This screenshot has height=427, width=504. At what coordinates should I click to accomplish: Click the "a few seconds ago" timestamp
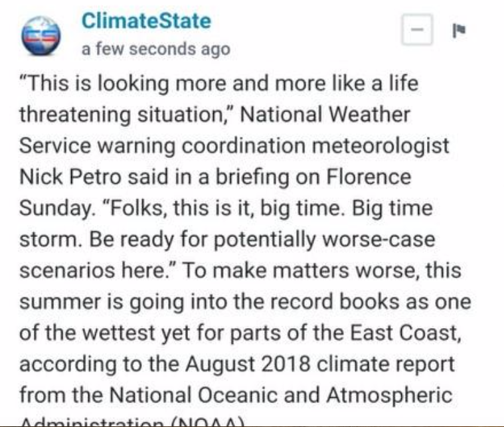click(x=155, y=49)
